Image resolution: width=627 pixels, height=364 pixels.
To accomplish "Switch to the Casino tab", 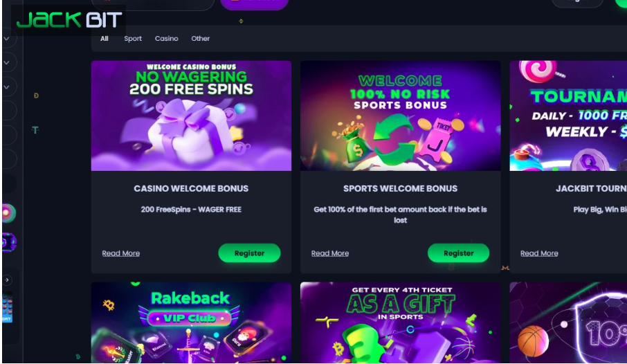I will pos(166,38).
